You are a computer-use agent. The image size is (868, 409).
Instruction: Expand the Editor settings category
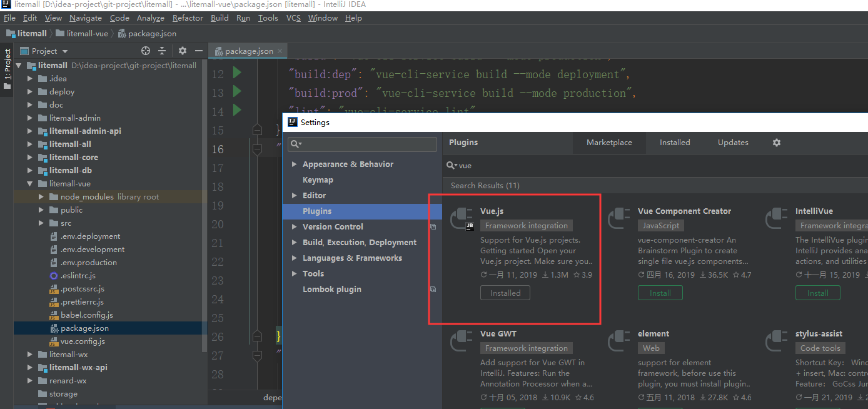tap(295, 196)
